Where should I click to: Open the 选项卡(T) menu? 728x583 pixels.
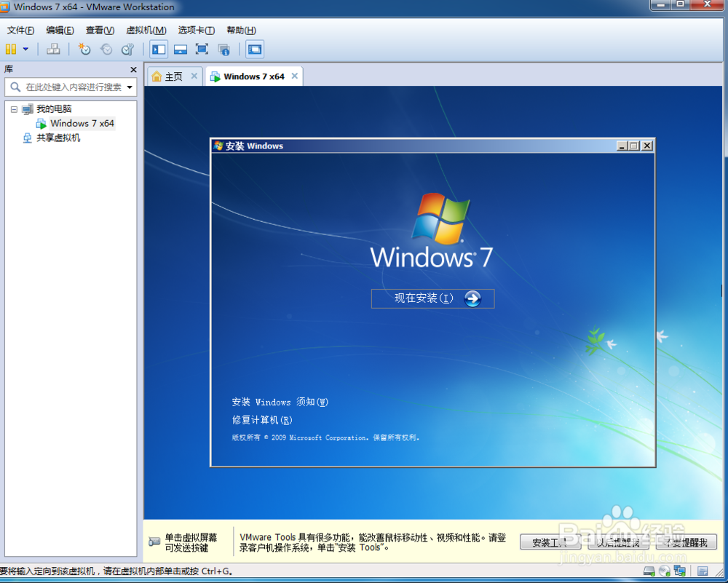pos(197,31)
